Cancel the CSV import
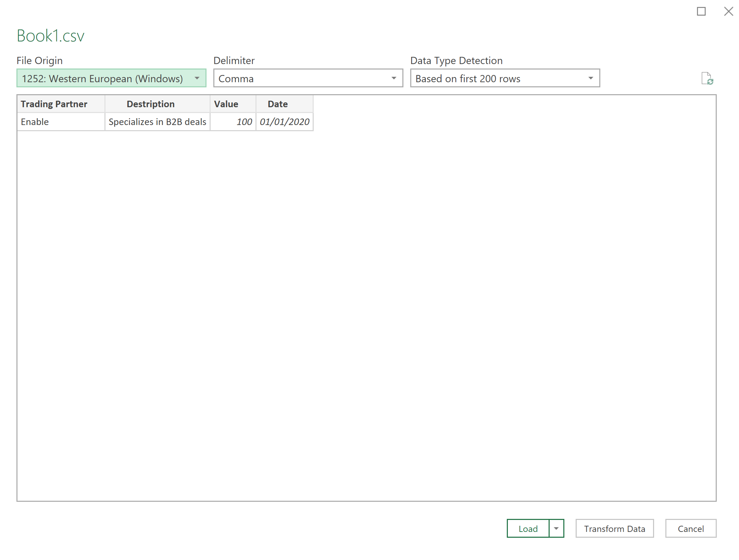739x560 pixels. pyautogui.click(x=690, y=528)
